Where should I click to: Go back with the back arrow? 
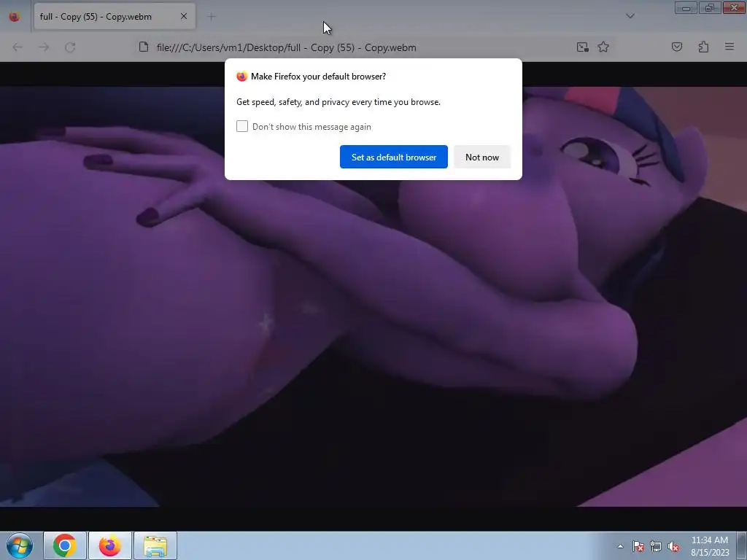coord(18,47)
